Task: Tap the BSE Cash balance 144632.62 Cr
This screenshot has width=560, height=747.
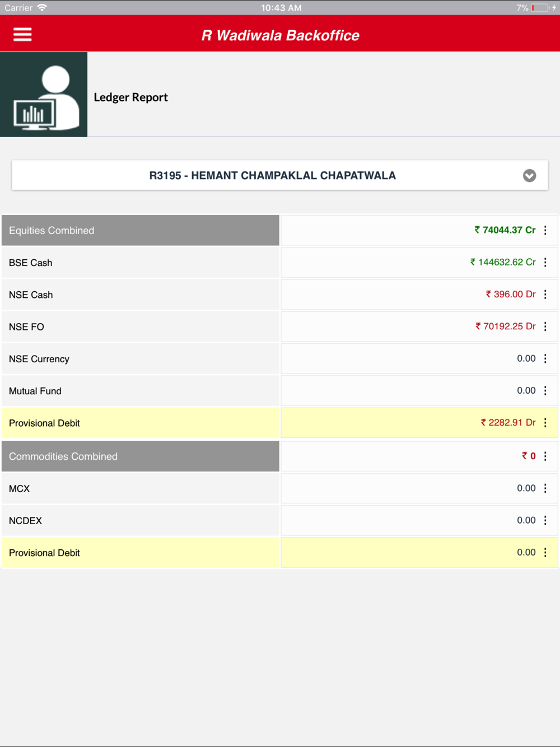Action: (503, 262)
